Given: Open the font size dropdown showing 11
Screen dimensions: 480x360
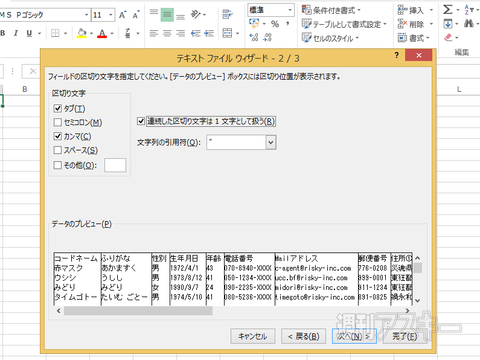Looking at the screenshot, I should (111, 15).
